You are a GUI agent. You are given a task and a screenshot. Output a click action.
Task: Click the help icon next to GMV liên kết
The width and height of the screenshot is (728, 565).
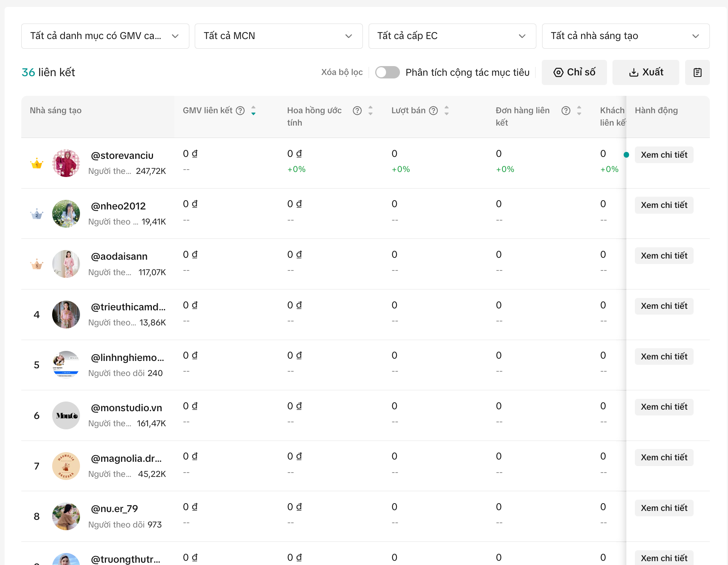[240, 111]
